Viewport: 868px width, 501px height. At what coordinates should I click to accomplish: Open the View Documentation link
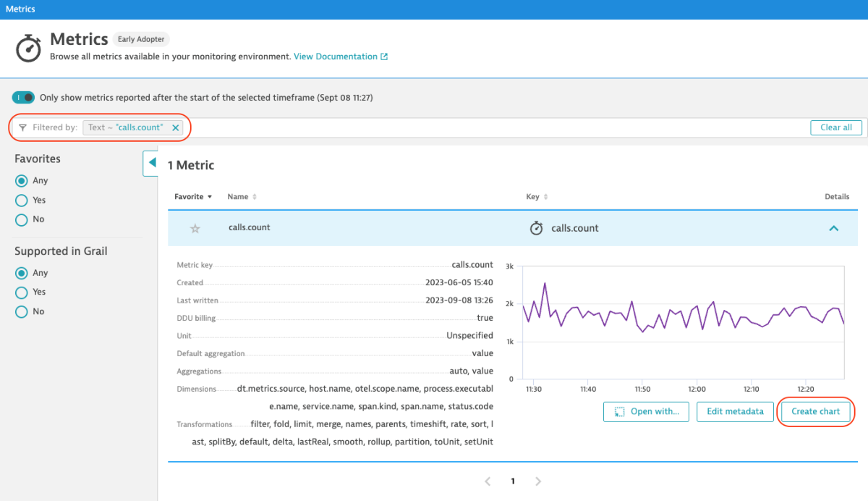coord(336,56)
